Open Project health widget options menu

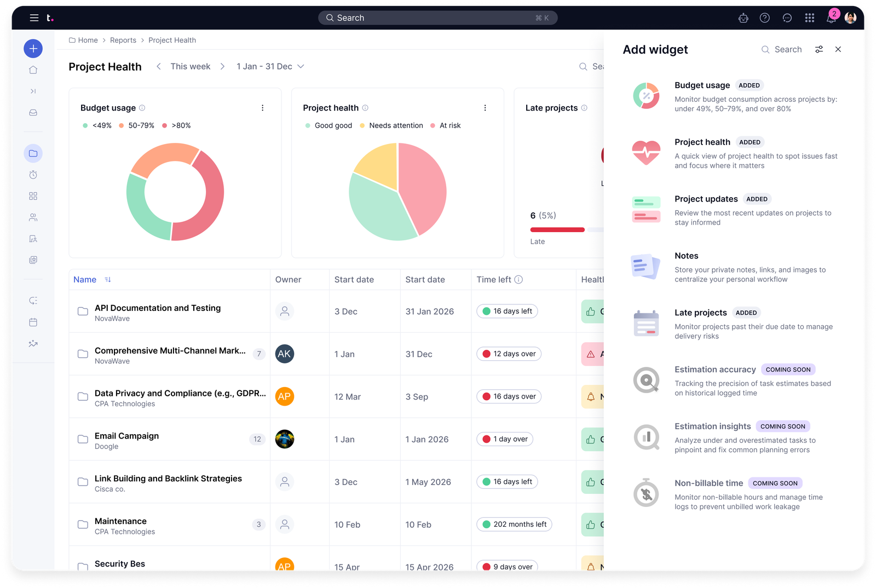pyautogui.click(x=485, y=108)
